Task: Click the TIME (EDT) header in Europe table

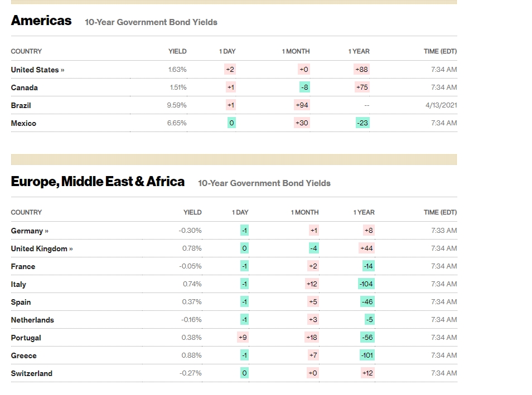Action: coord(440,212)
